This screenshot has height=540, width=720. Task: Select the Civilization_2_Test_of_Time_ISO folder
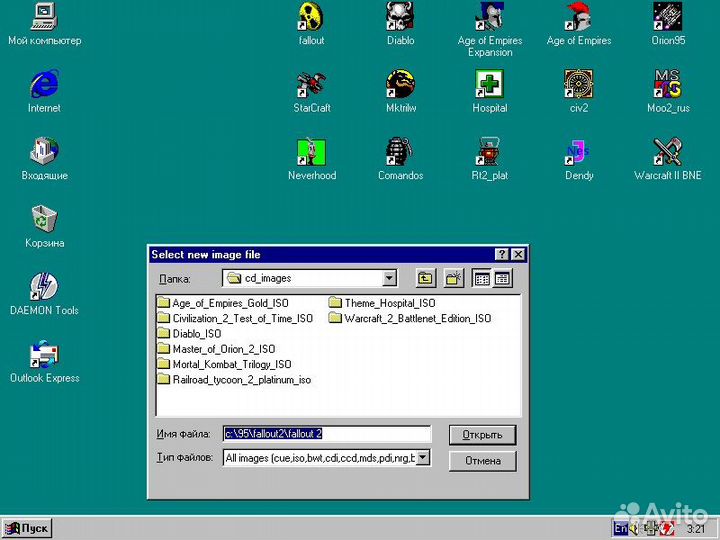(x=235, y=318)
